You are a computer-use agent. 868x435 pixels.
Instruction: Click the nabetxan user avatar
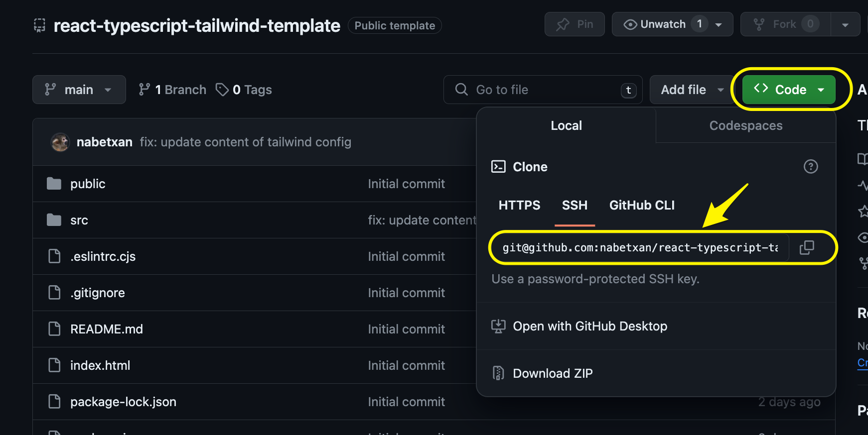coord(60,142)
